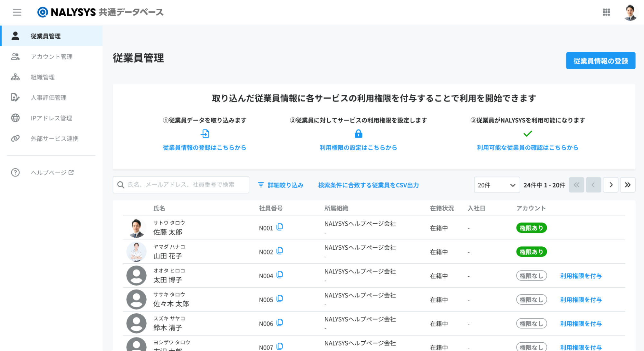Click 従業員情報の登録 button

(600, 61)
